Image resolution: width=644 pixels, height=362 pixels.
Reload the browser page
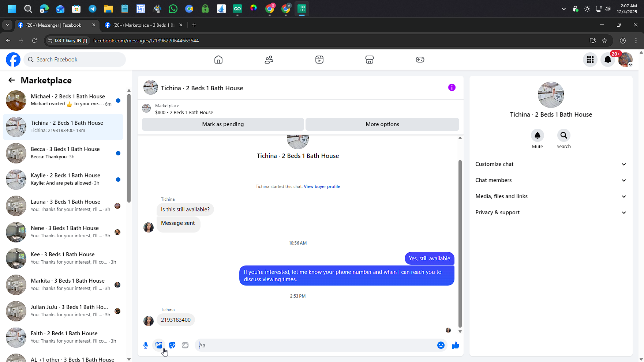pyautogui.click(x=34, y=41)
